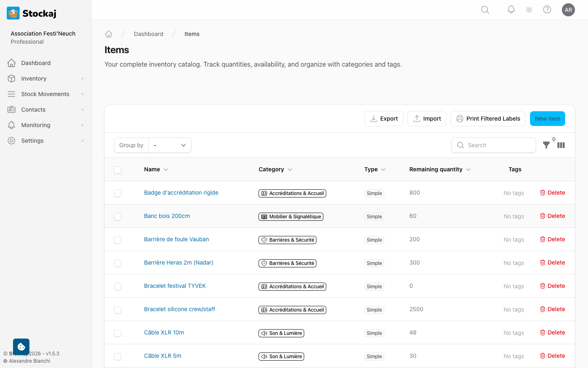Image resolution: width=588 pixels, height=368 pixels.
Task: Open the Name column sort chevron
Action: pos(166,170)
